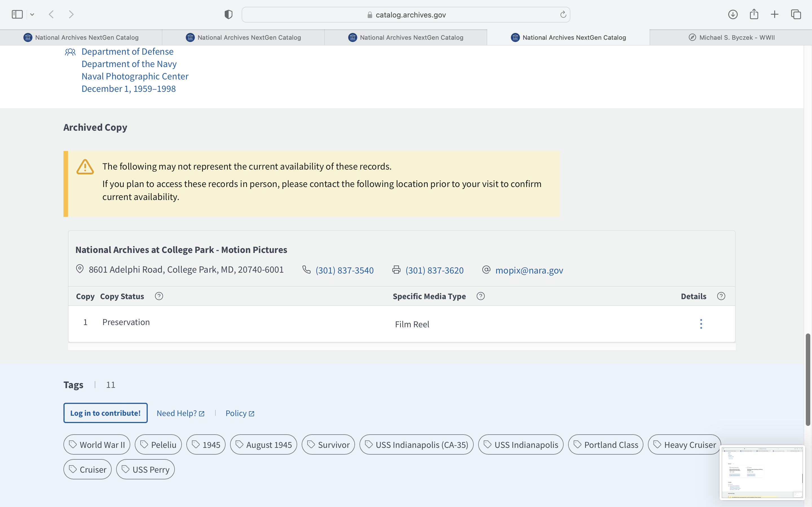The height and width of the screenshot is (507, 812).
Task: Click the Details column help icon
Action: coord(721,296)
